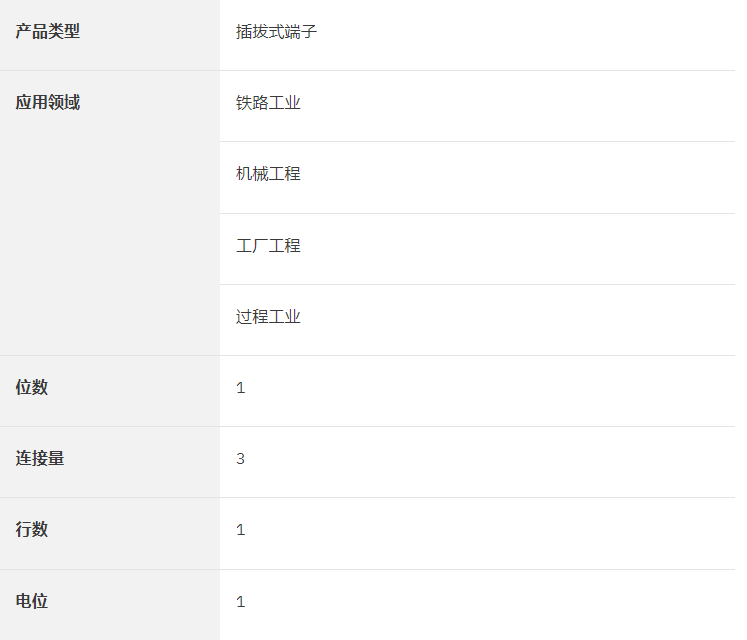
Task: Click the 位数 label
Action: pyautogui.click(x=31, y=388)
